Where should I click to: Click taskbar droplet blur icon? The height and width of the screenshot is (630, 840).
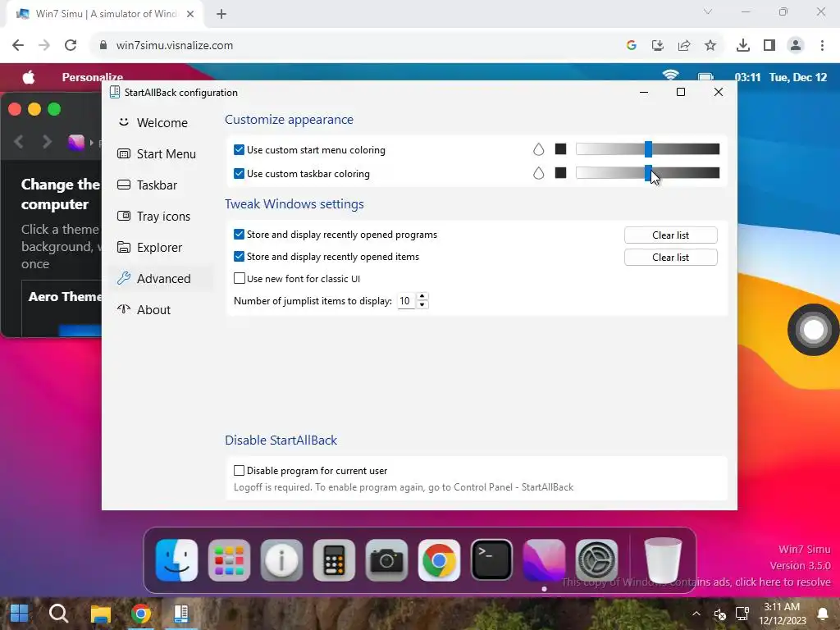click(x=538, y=173)
